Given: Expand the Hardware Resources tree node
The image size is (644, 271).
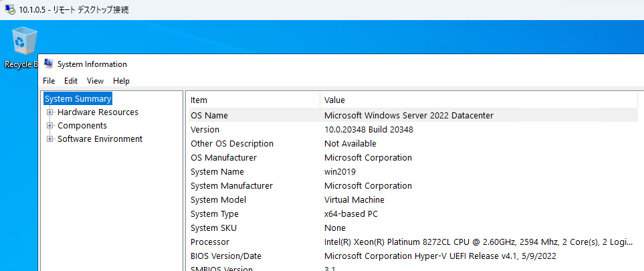Looking at the screenshot, I should click(x=50, y=112).
